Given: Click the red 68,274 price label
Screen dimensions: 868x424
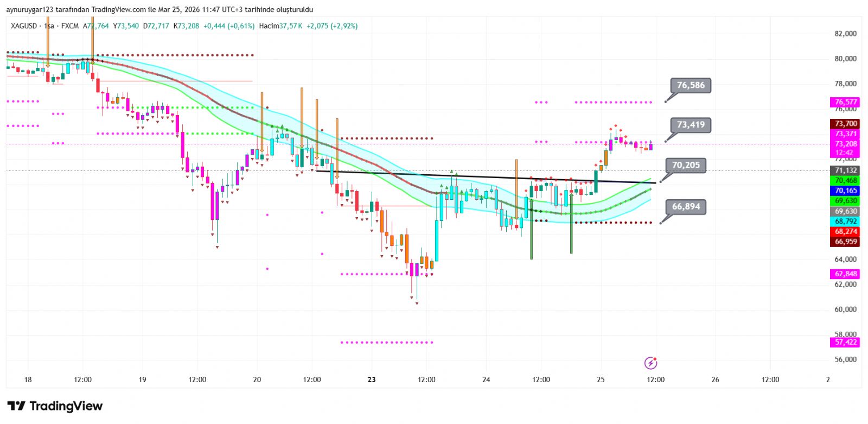Looking at the screenshot, I should click(x=846, y=232).
